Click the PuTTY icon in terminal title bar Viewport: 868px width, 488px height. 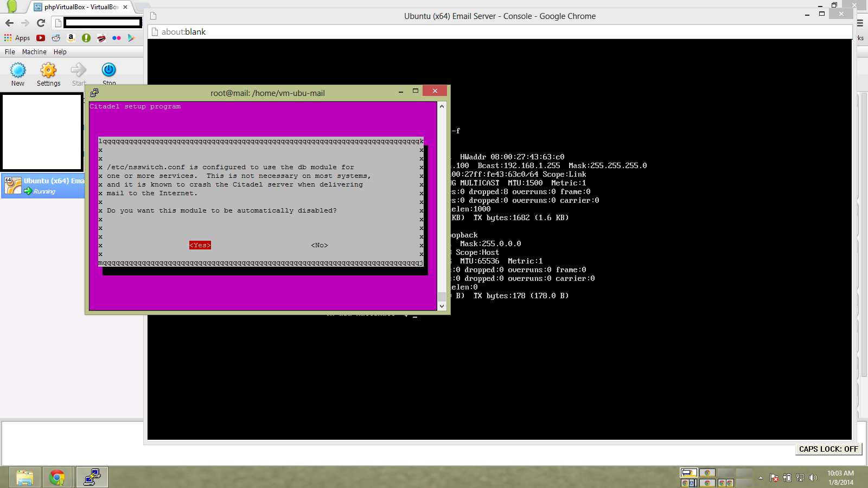tap(94, 93)
